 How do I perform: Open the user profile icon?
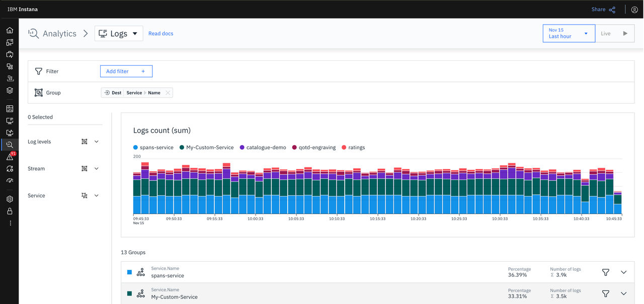(634, 10)
